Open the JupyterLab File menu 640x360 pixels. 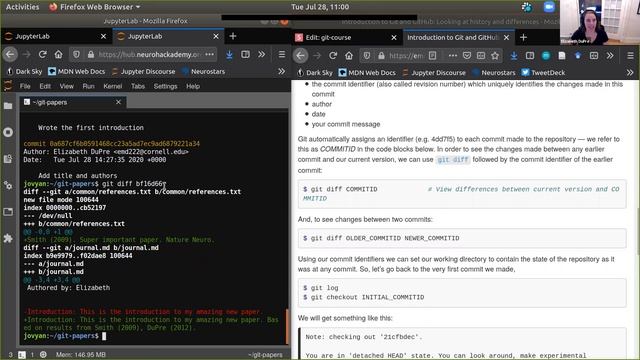(25, 86)
